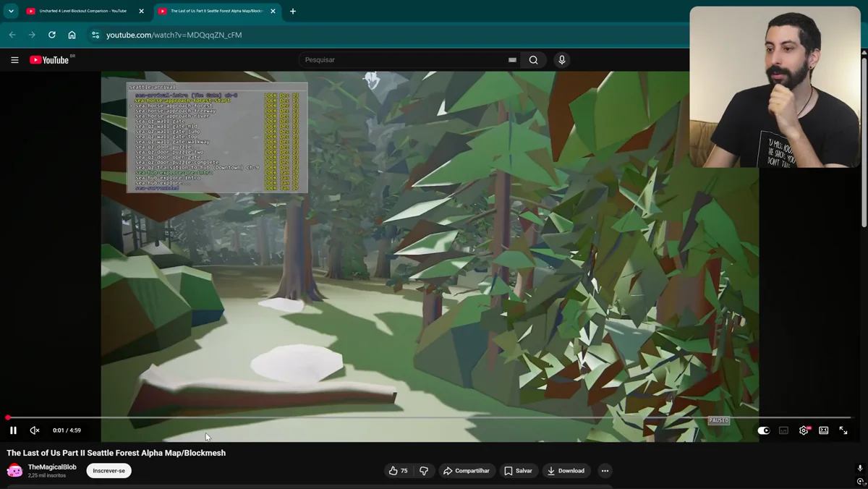Screen dimensions: 868x489
Task: Open a new browser tab
Action: (x=293, y=11)
